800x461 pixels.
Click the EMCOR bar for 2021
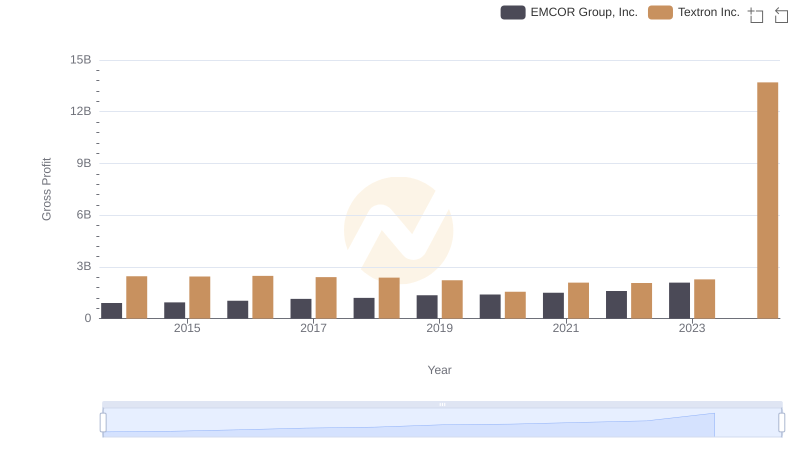tap(553, 305)
